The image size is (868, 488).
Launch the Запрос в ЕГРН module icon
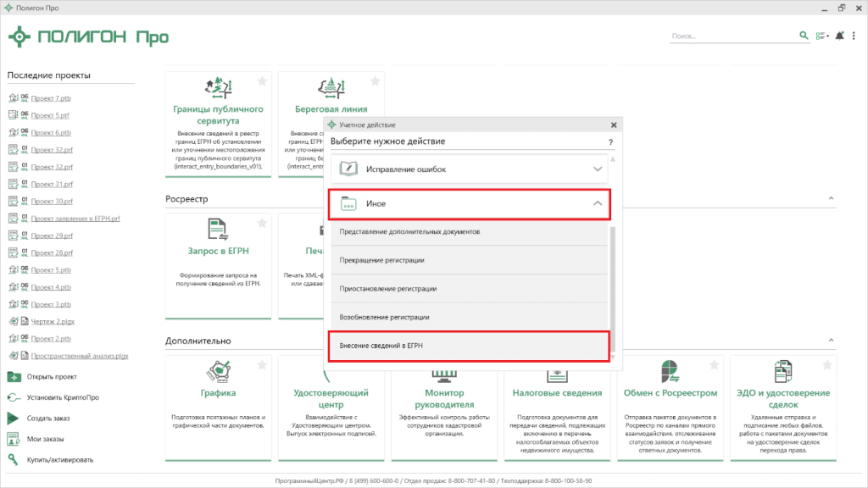pos(218,230)
